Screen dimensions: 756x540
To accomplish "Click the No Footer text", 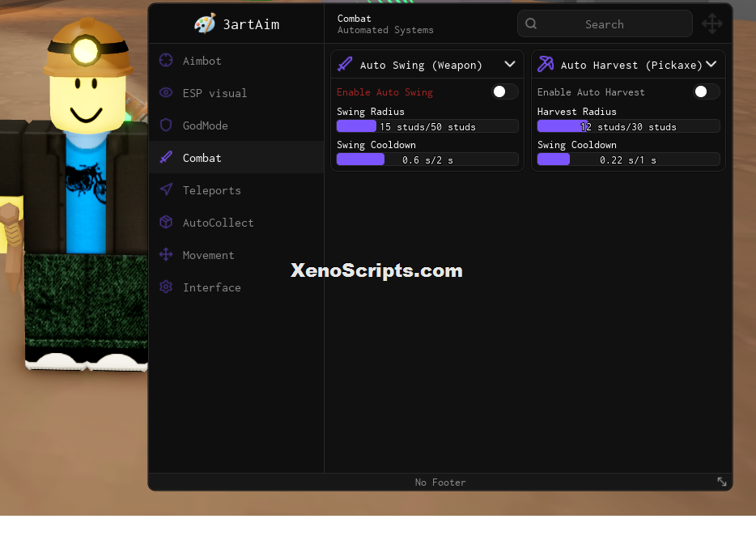I will [440, 483].
